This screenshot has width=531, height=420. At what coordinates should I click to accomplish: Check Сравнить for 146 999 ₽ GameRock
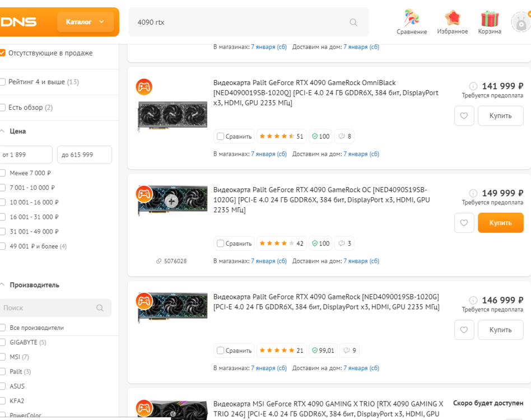coord(220,351)
